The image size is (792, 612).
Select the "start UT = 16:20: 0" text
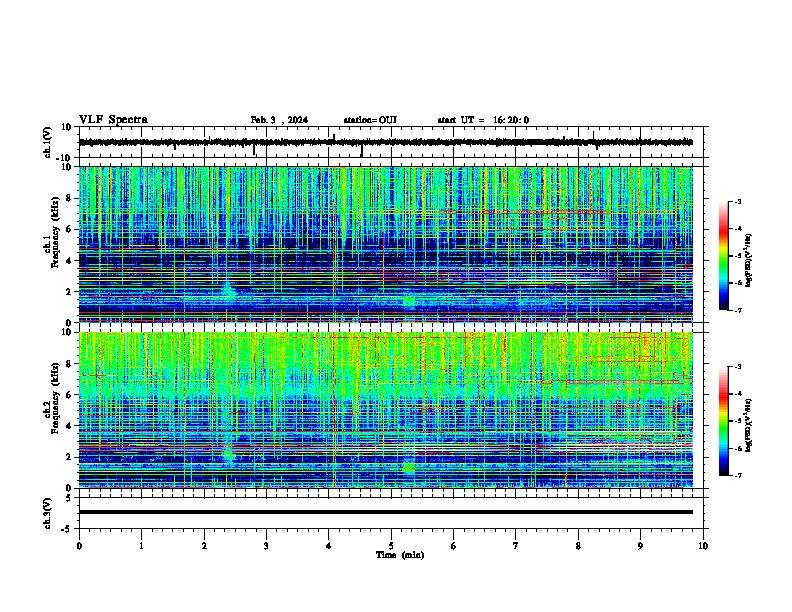483,120
